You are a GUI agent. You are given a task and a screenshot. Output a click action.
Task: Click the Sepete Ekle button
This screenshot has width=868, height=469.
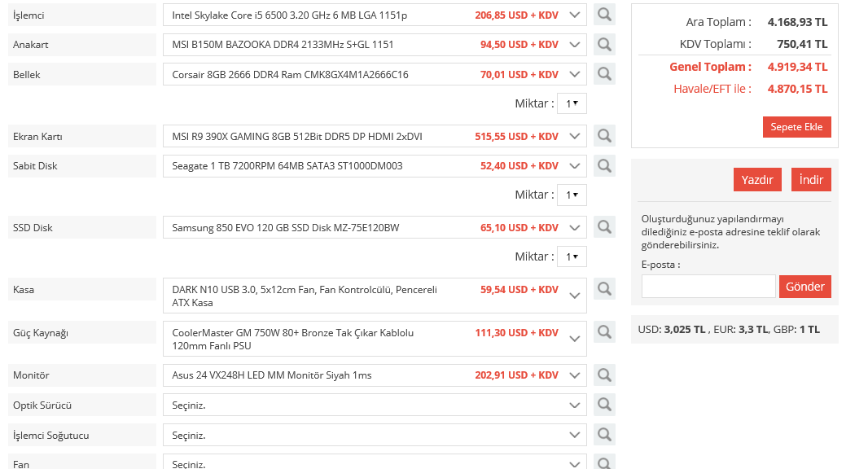click(796, 127)
